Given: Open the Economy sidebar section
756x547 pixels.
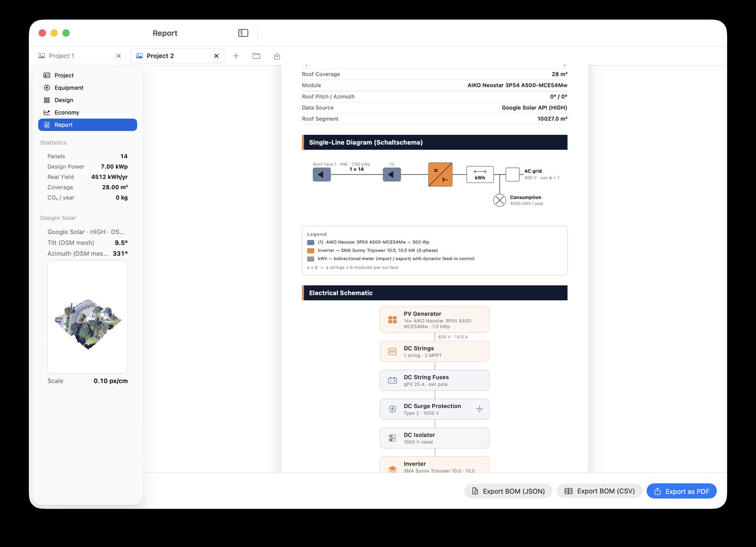Looking at the screenshot, I should 87,113.
